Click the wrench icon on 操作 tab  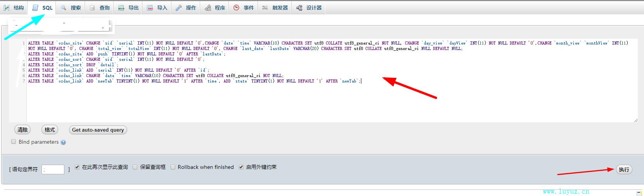pyautogui.click(x=179, y=8)
